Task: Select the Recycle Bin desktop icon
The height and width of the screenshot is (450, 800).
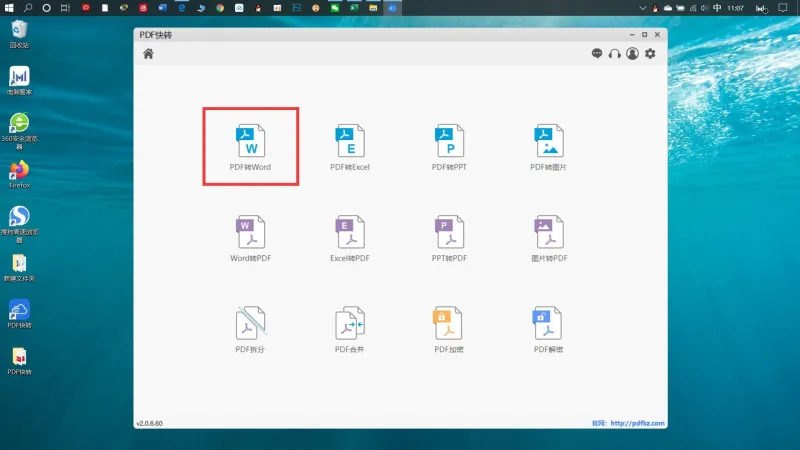Action: (19, 34)
